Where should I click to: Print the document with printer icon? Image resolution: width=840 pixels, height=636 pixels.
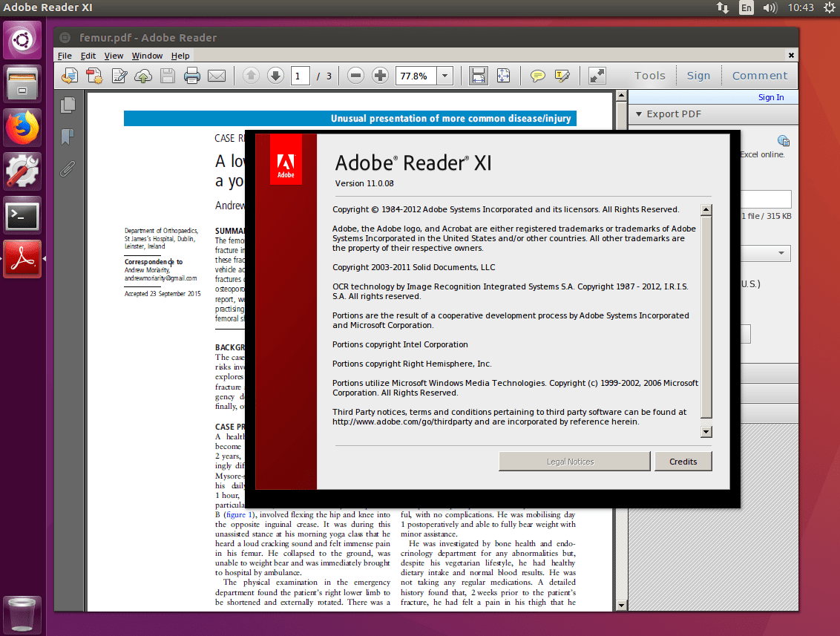coord(191,76)
